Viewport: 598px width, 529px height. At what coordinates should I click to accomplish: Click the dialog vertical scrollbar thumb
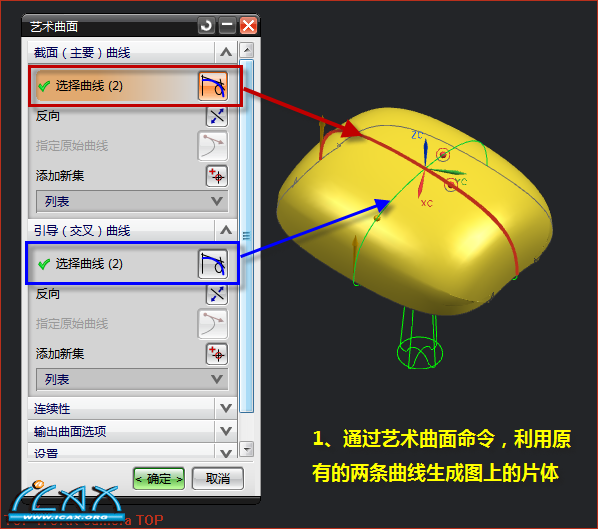tap(247, 236)
